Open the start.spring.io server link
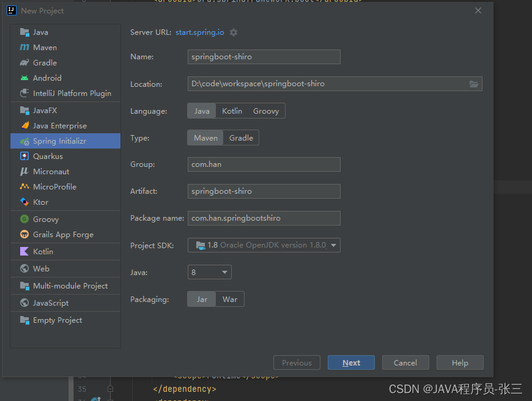The image size is (532, 401). tap(200, 32)
